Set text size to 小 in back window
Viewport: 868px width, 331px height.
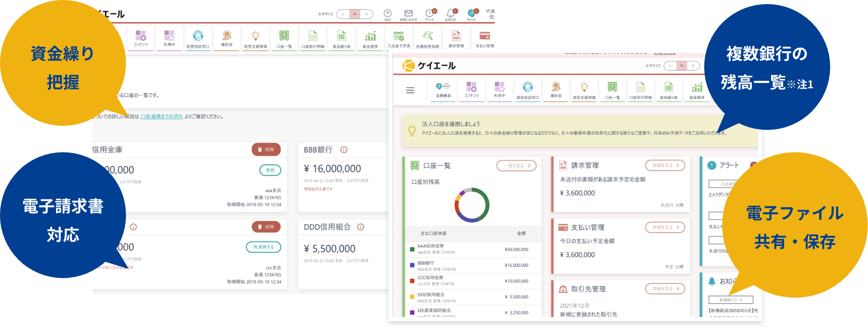343,14
